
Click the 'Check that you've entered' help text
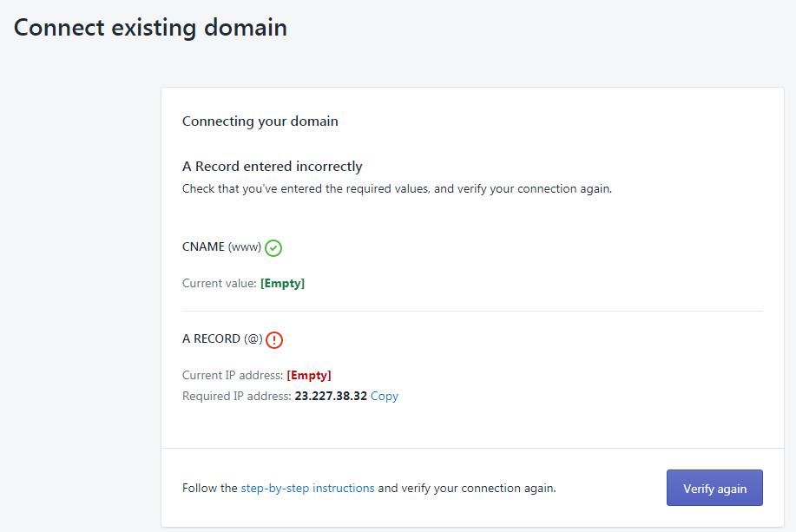click(x=397, y=188)
